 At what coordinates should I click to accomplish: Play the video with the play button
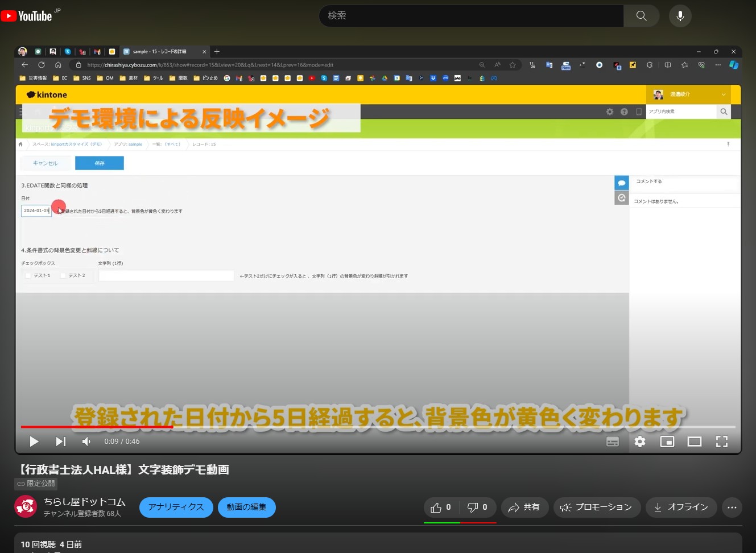(34, 441)
